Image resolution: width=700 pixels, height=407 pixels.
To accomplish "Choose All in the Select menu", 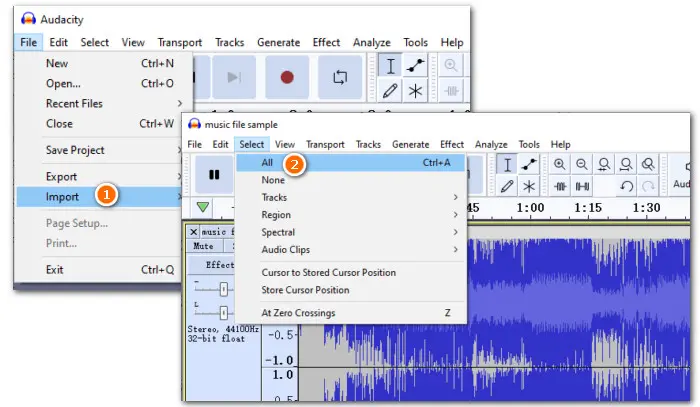I will pyautogui.click(x=351, y=162).
